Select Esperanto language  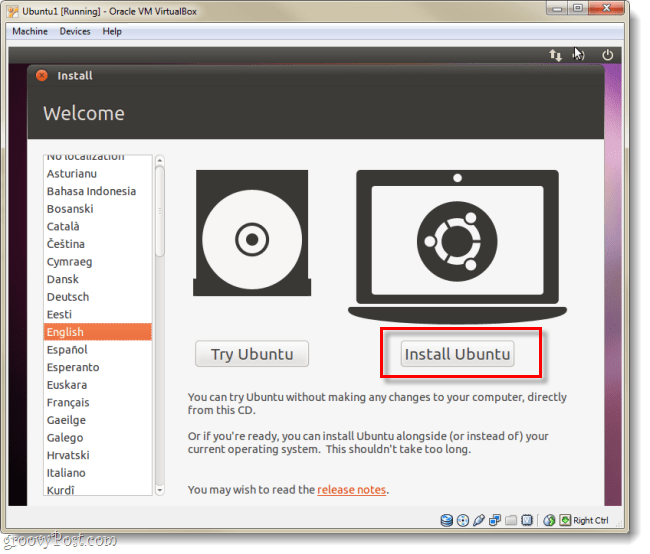tap(98, 367)
